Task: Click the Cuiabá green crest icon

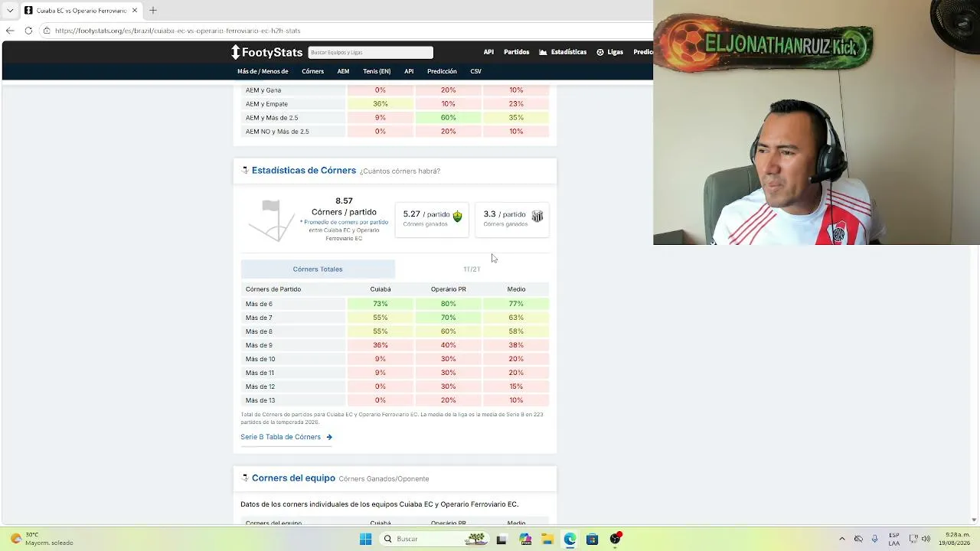Action: click(457, 217)
